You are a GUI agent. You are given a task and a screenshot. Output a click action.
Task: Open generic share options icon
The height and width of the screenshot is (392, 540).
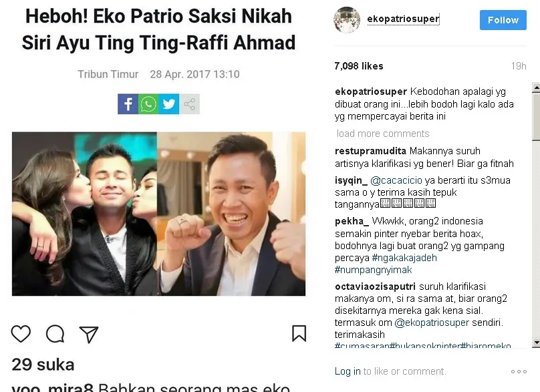coord(189,104)
